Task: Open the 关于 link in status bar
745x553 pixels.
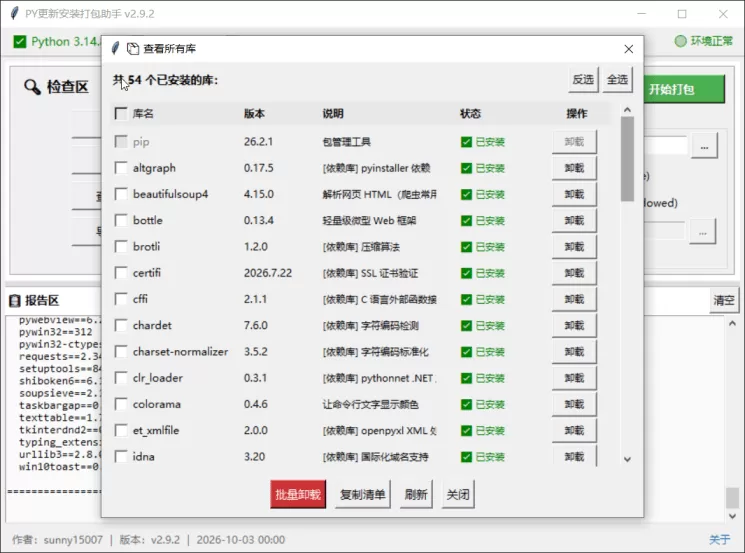Action: 719,540
